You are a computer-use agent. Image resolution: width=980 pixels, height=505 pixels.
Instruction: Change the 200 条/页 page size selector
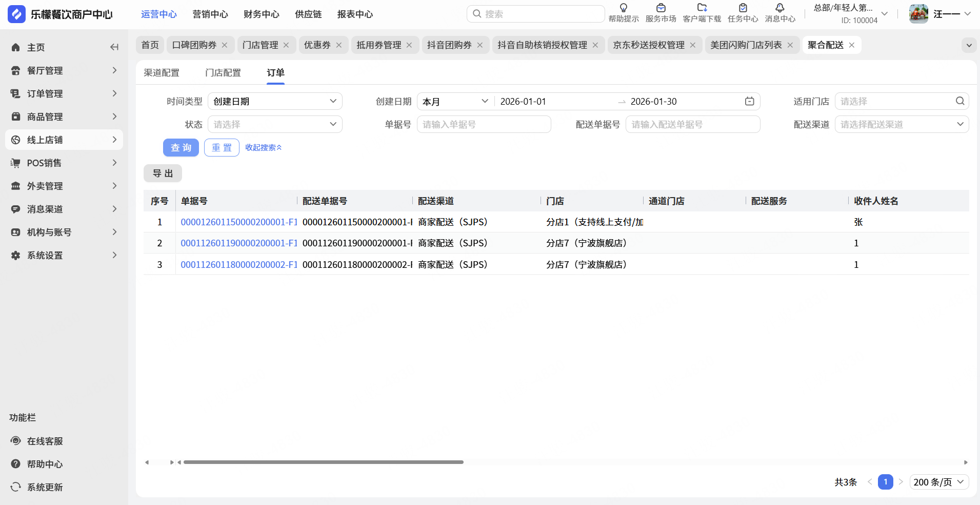tap(938, 482)
